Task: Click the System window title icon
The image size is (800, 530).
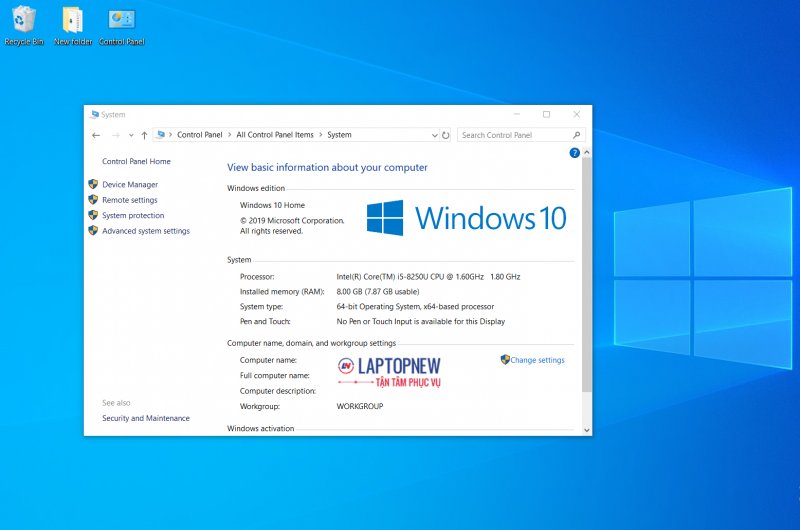Action: coord(94,115)
